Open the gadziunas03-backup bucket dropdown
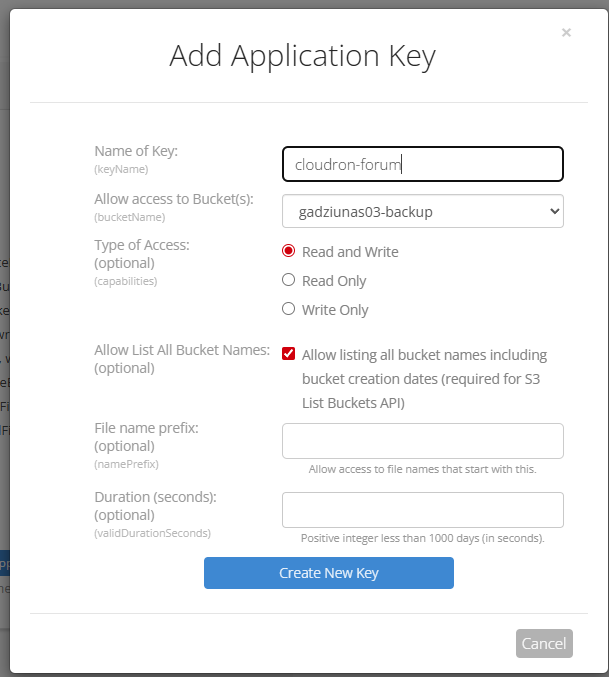Screen dimensions: 609x677 click(422, 211)
